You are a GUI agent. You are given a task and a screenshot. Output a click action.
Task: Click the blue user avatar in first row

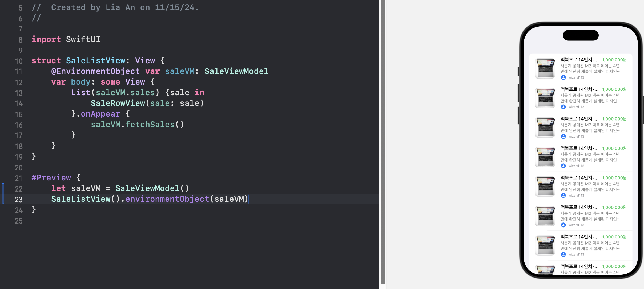pos(563,77)
